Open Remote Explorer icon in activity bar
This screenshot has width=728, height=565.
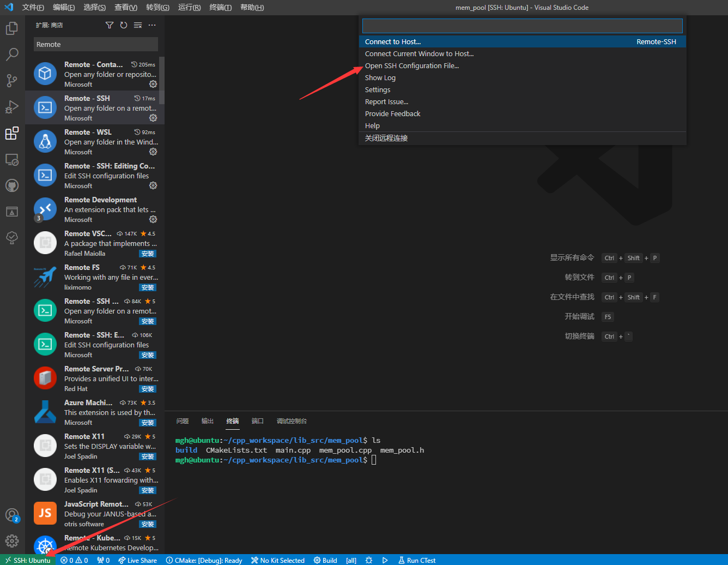click(12, 159)
